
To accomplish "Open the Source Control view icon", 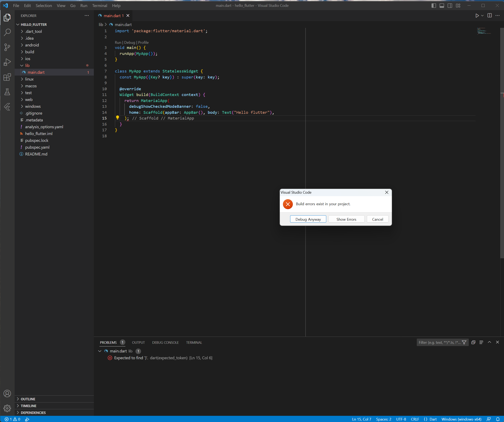I will tap(7, 47).
